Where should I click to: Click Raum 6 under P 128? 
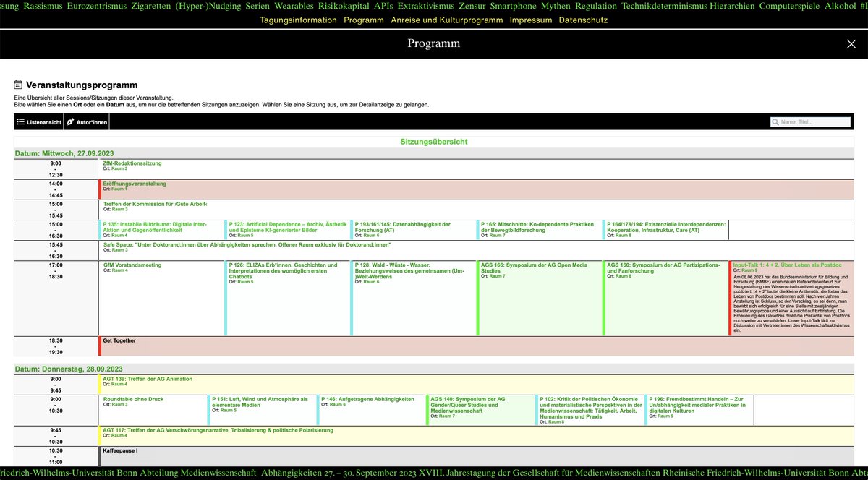click(371, 281)
